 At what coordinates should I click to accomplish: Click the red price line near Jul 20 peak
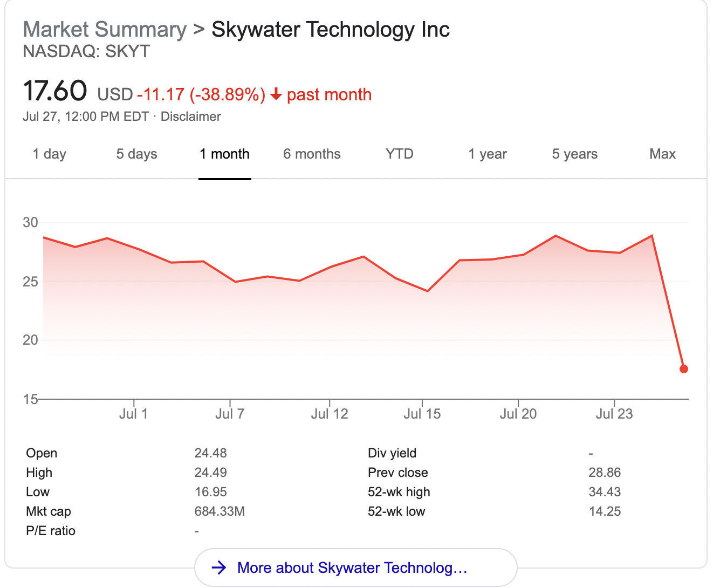[x=555, y=236]
